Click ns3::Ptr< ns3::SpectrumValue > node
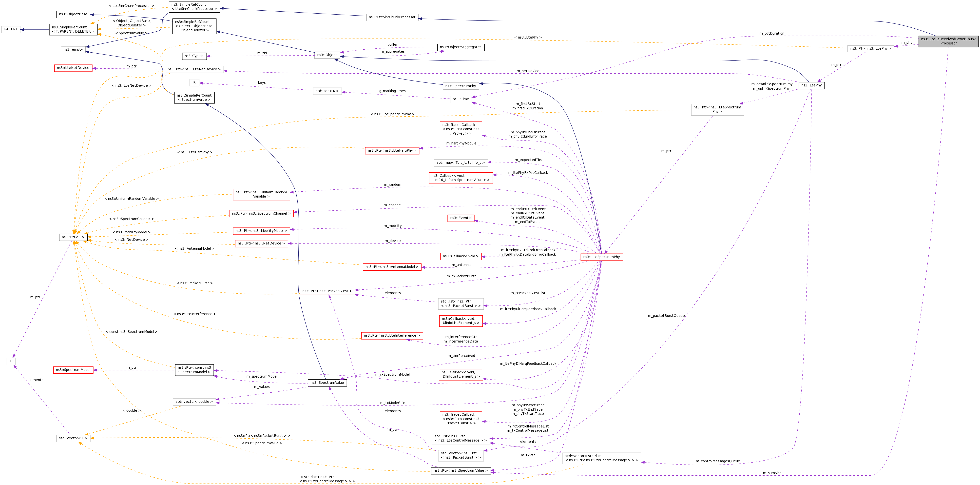 tap(461, 470)
